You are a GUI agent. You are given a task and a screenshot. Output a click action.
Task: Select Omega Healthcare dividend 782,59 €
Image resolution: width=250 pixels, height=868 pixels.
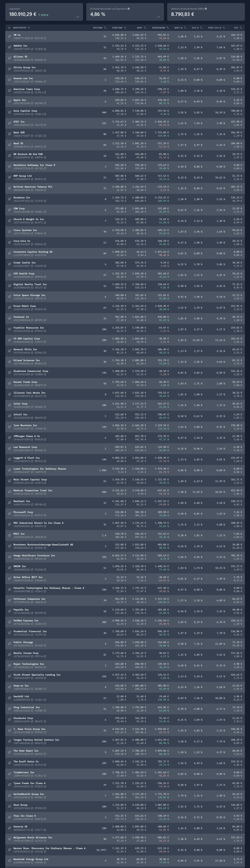(236, 555)
